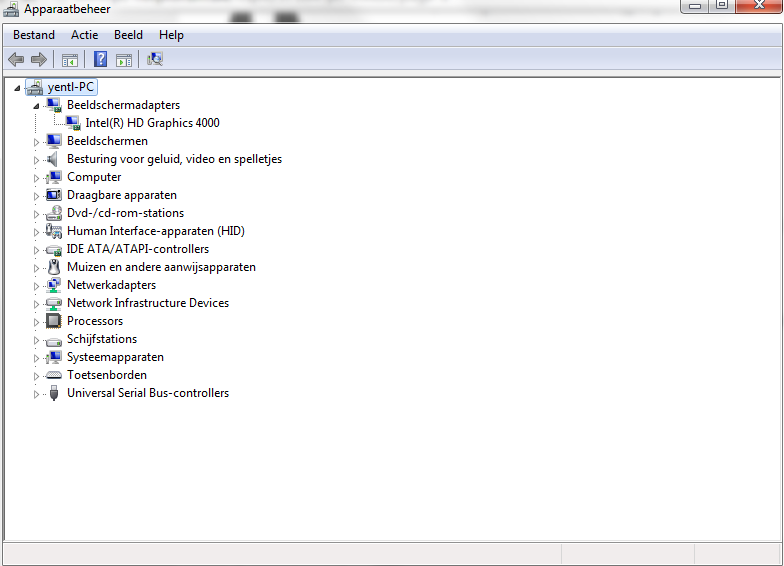Click the IDE ATA/ATAPI-controllers icon

(54, 250)
